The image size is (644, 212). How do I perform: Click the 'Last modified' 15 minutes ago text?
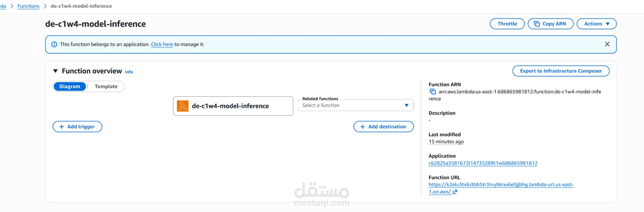(x=446, y=142)
